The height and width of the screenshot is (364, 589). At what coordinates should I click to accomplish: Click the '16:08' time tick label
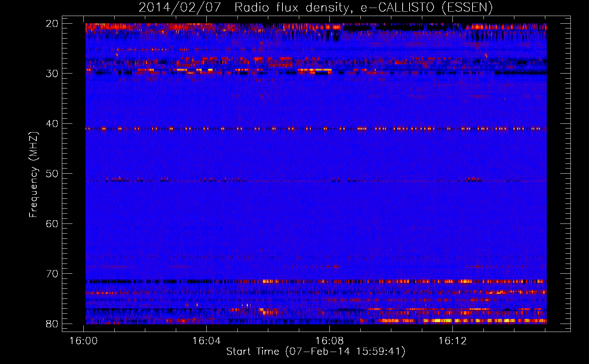point(329,341)
